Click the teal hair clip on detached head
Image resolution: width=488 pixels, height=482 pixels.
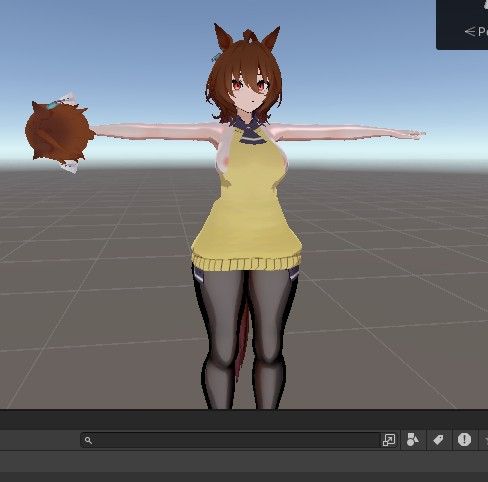[x=52, y=105]
